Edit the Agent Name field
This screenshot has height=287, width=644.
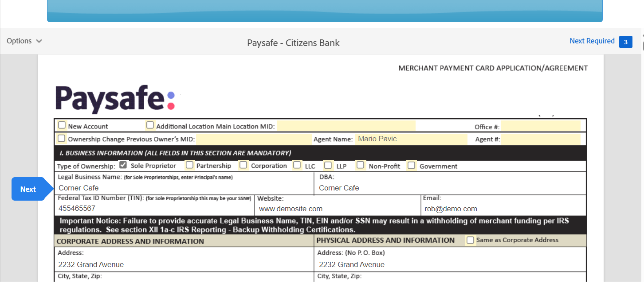click(x=410, y=139)
